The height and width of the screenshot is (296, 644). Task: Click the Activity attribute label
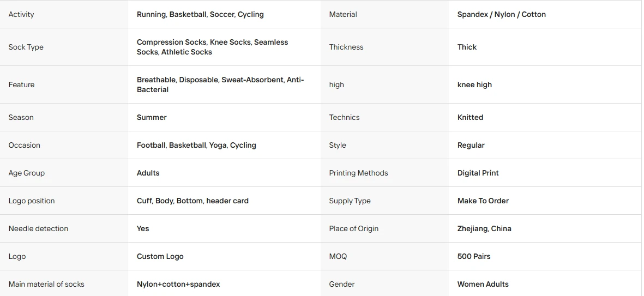tap(21, 14)
